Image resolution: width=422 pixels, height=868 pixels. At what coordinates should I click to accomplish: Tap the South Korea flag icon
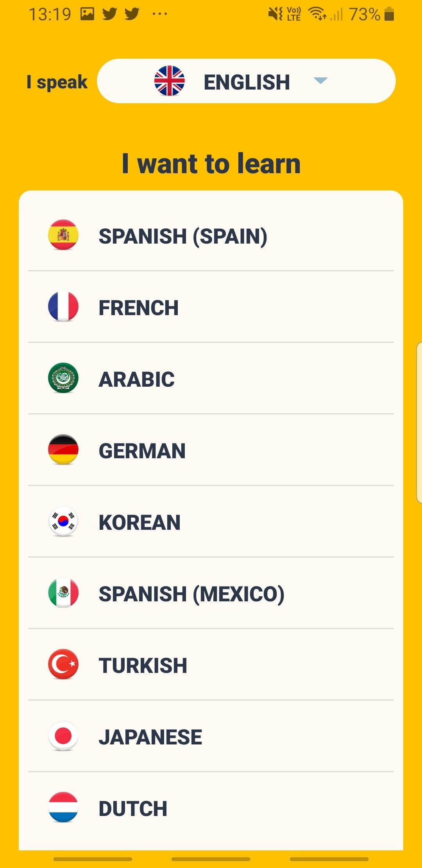tap(63, 521)
